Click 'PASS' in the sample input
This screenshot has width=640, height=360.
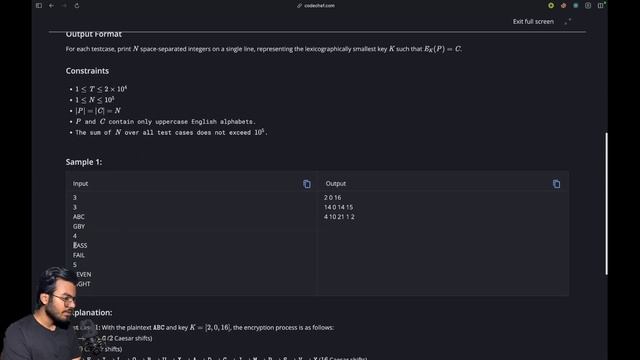tap(80, 245)
